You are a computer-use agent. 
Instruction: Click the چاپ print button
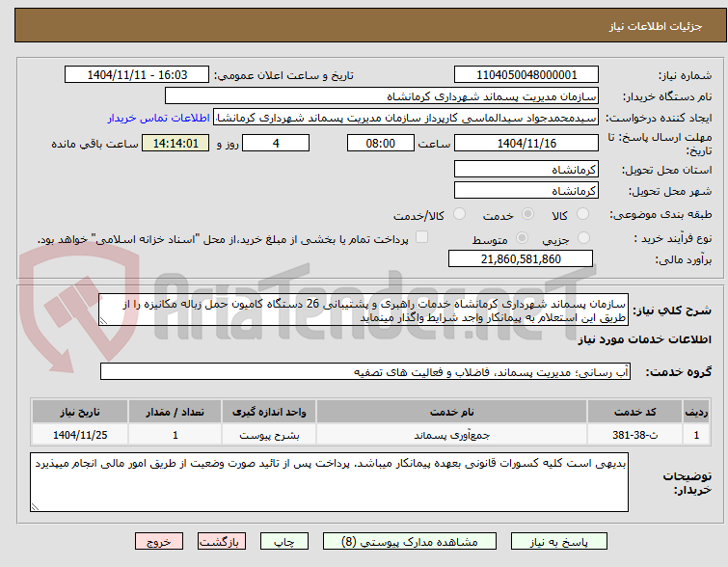click(284, 542)
